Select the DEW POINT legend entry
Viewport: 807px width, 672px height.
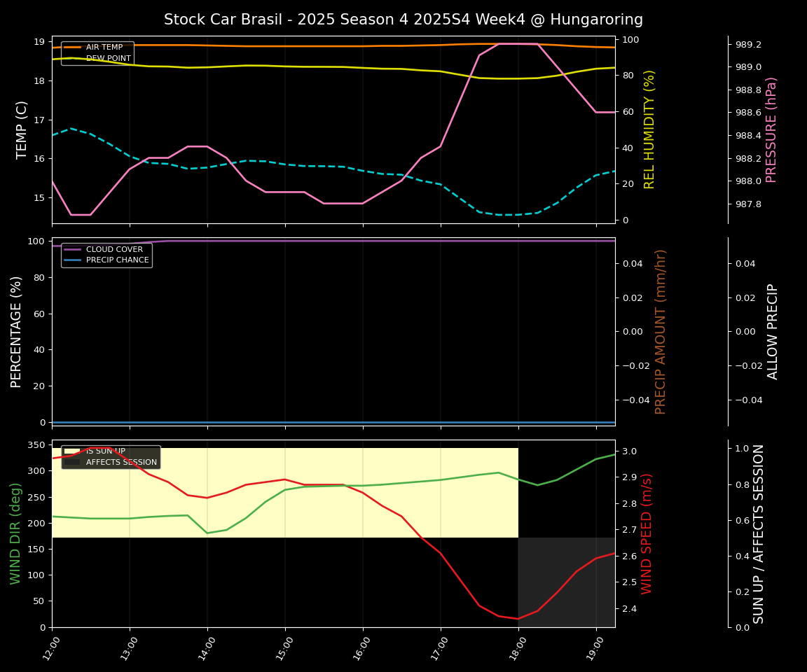click(x=108, y=59)
